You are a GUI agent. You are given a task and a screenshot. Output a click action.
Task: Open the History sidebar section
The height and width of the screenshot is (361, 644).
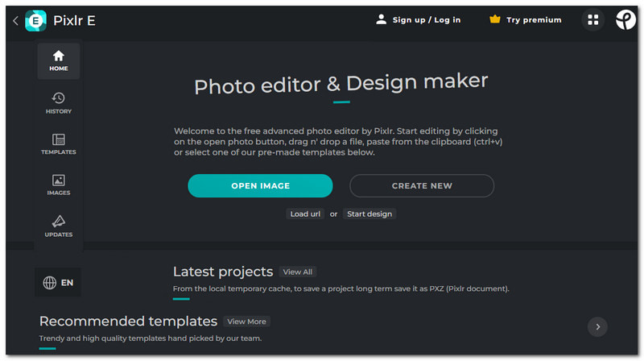(x=58, y=102)
